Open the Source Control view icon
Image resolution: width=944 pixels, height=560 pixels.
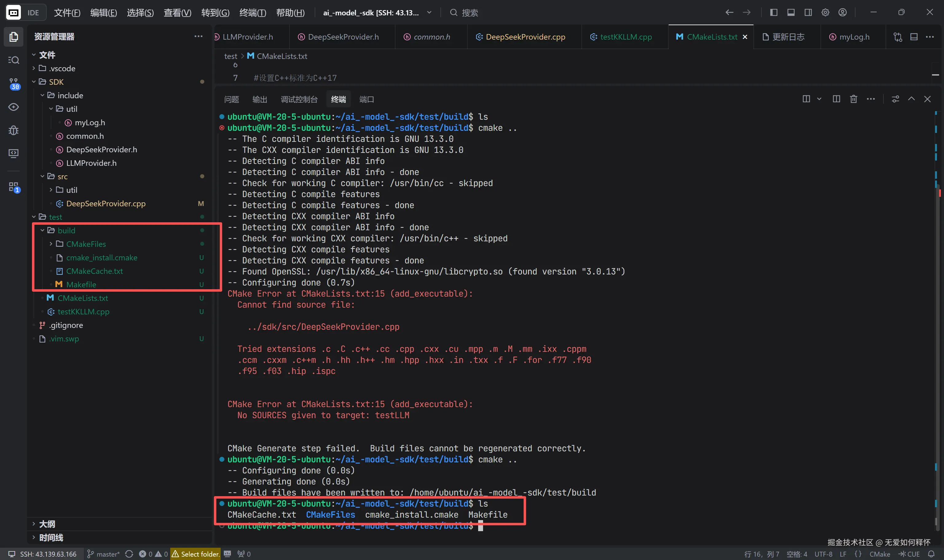click(14, 84)
